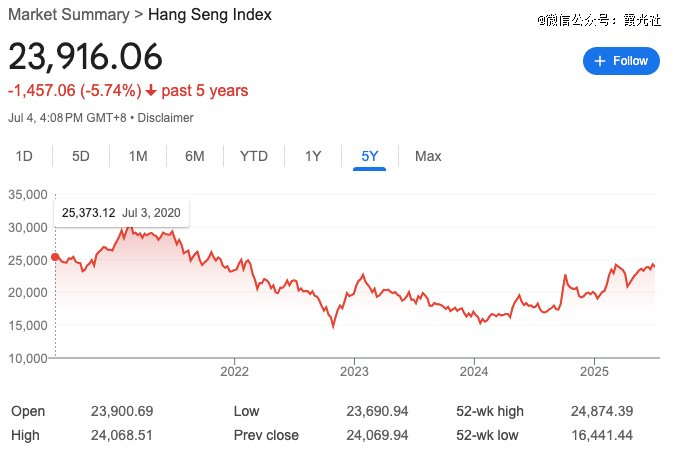Click the 2023 label on the chart axis
The width and height of the screenshot is (680, 459).
(354, 369)
